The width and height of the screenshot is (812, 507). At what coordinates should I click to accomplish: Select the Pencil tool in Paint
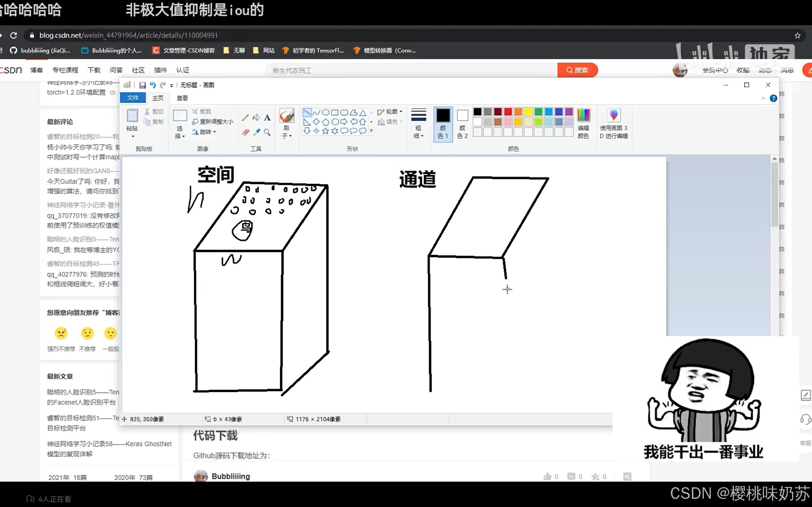(x=245, y=117)
